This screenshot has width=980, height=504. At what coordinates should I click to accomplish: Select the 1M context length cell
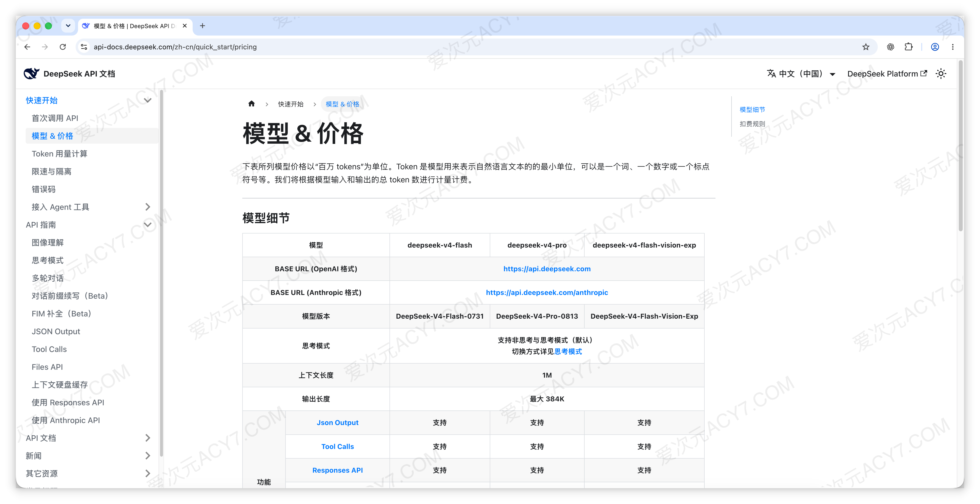(x=547, y=375)
